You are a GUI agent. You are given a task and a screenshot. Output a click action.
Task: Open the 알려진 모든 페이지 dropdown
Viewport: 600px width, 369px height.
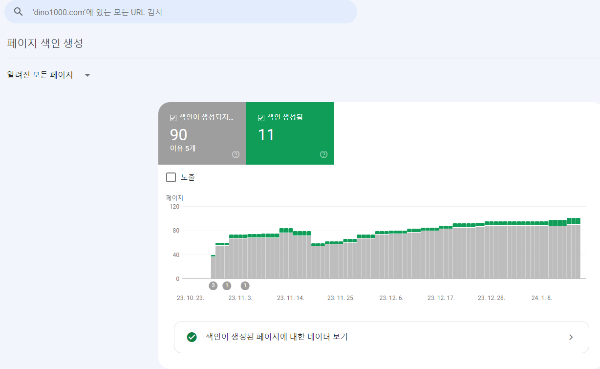[49, 75]
